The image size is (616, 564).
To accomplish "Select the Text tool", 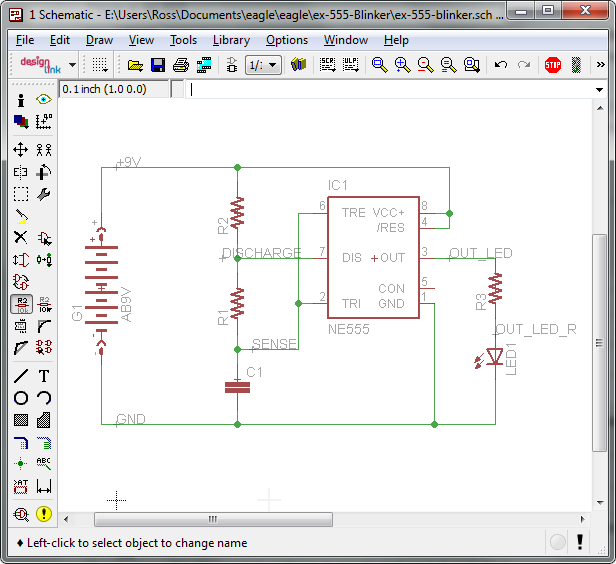I will pos(44,376).
